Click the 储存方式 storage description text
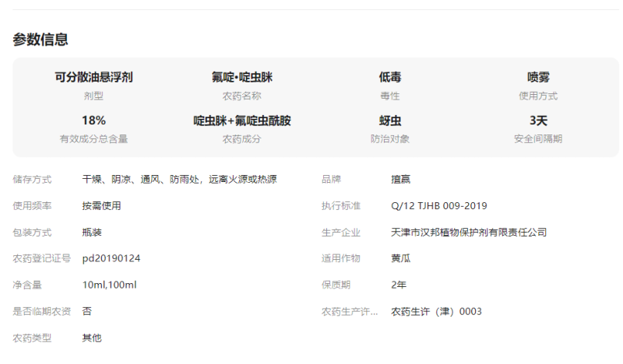 [180, 180]
